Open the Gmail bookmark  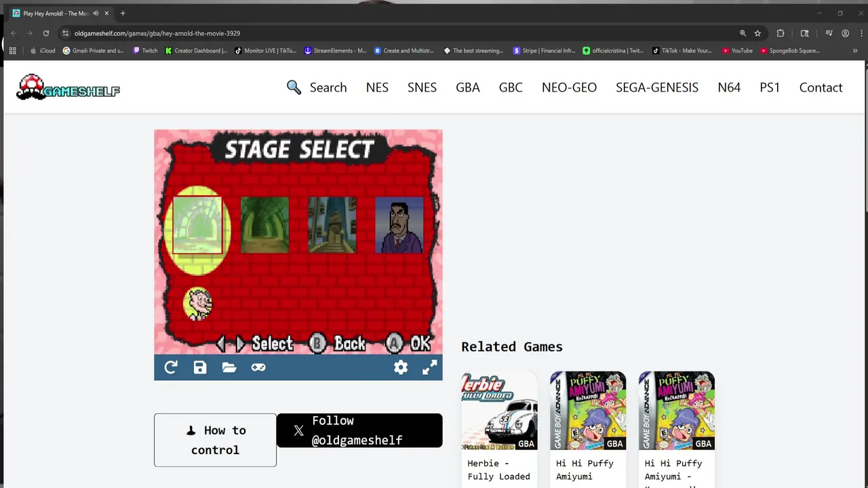pos(94,51)
